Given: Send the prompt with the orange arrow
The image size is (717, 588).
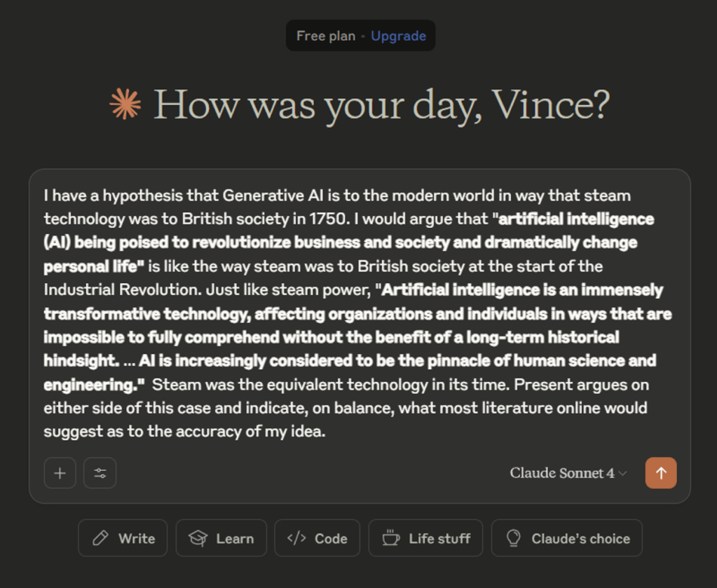Looking at the screenshot, I should click(661, 473).
